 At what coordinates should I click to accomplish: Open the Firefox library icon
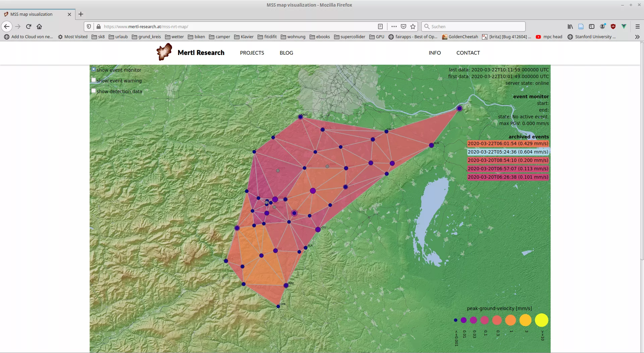coord(570,26)
